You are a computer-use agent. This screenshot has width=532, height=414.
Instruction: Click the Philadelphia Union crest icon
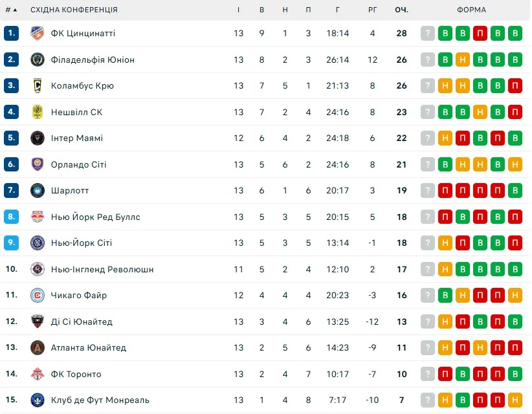(x=37, y=60)
